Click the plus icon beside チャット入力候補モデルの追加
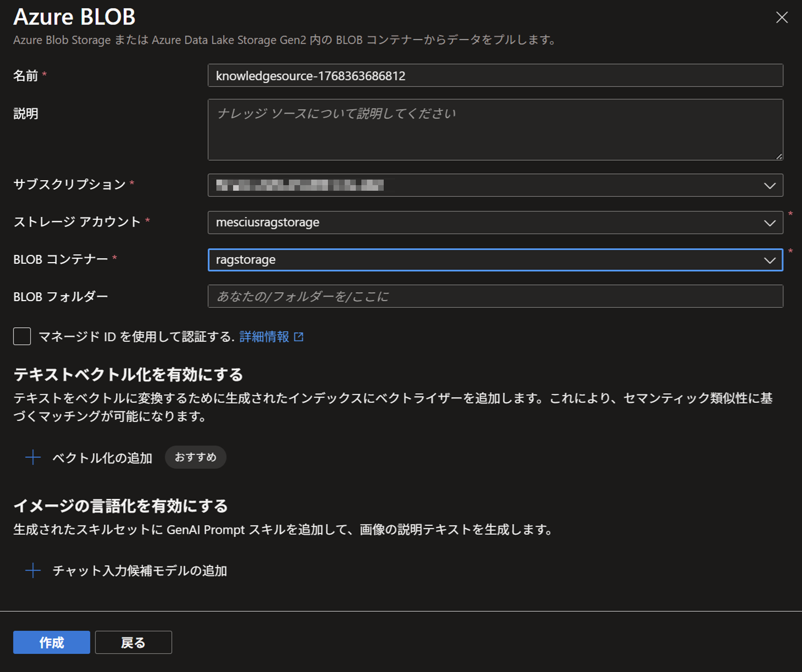The width and height of the screenshot is (802, 672). tap(33, 571)
